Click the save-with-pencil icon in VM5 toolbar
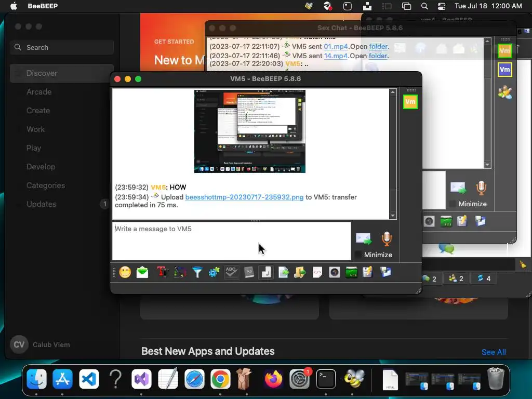The width and height of the screenshot is (532, 399). [368, 272]
